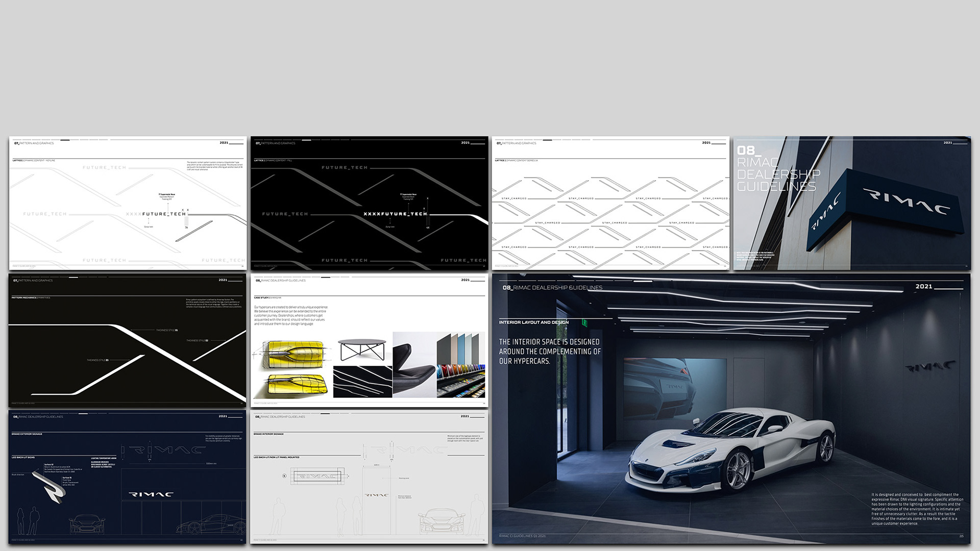Image resolution: width=980 pixels, height=551 pixels.
Task: Click the 'THICKNESS STYLE 01' label
Action: [167, 331]
